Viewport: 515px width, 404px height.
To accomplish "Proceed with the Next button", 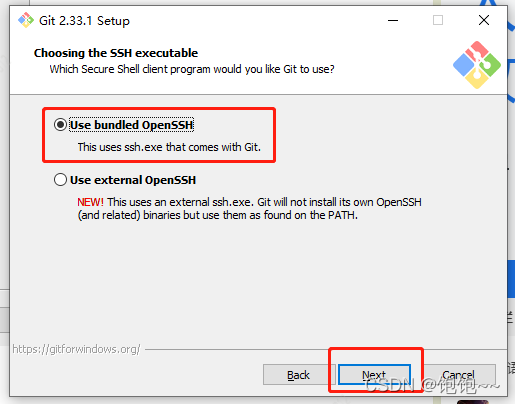I will point(374,375).
